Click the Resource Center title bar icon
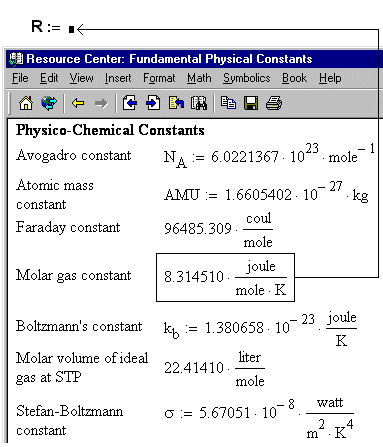Image resolution: width=383 pixels, height=447 pixels. [16, 59]
